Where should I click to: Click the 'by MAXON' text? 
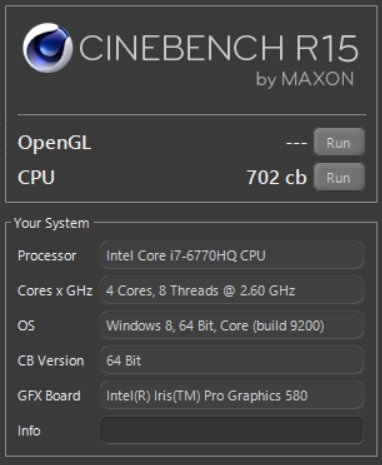(x=305, y=80)
